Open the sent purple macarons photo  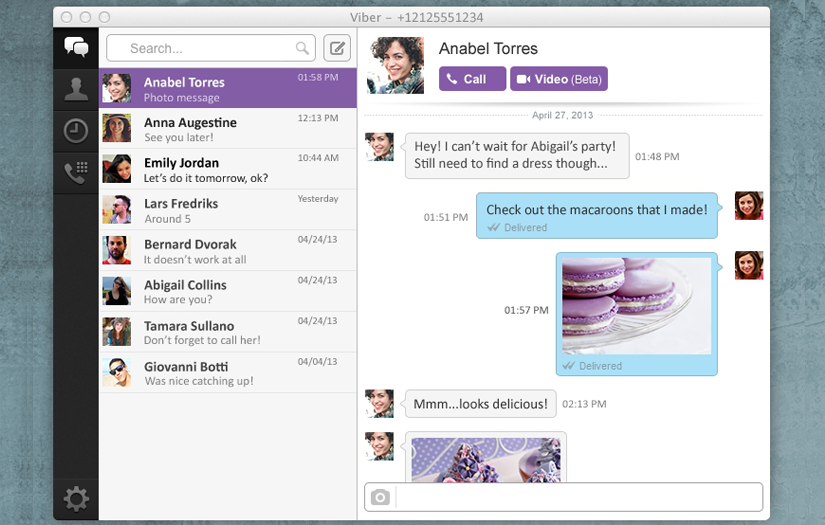click(x=636, y=306)
